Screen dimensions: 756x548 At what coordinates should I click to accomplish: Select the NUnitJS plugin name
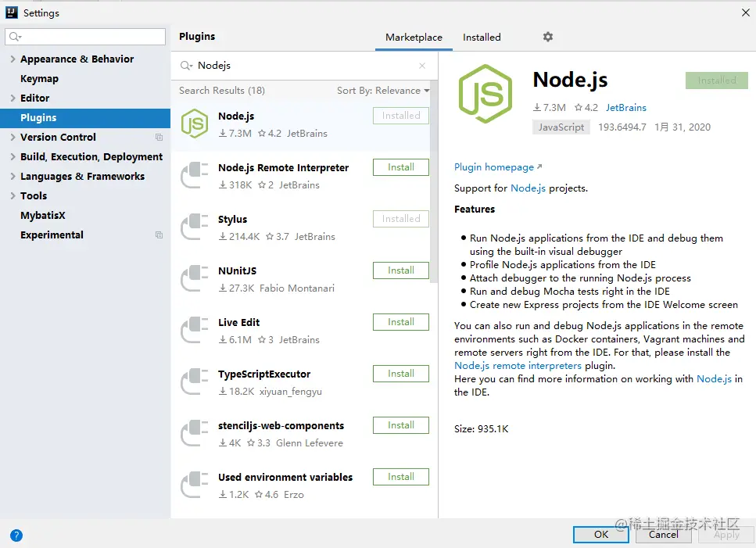tap(237, 270)
